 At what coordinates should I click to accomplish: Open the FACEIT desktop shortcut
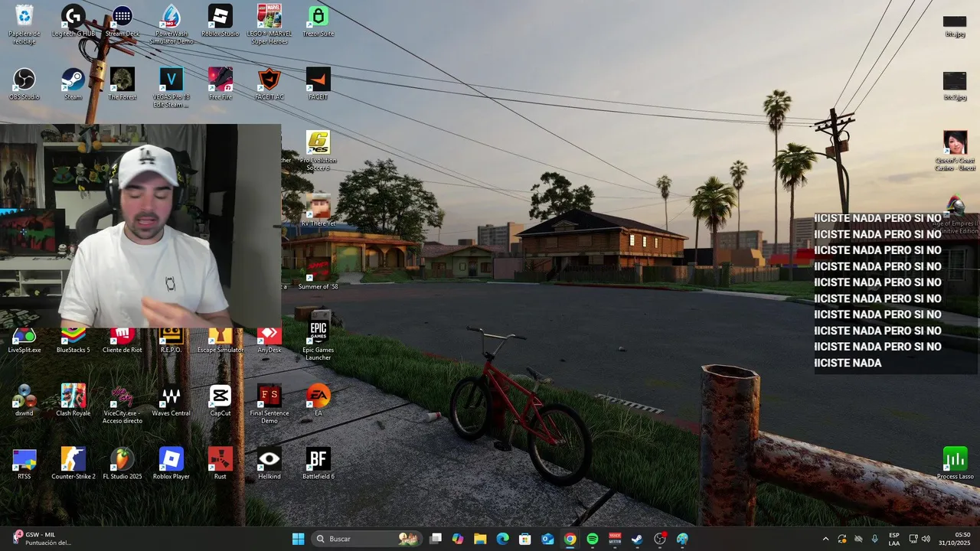click(318, 84)
